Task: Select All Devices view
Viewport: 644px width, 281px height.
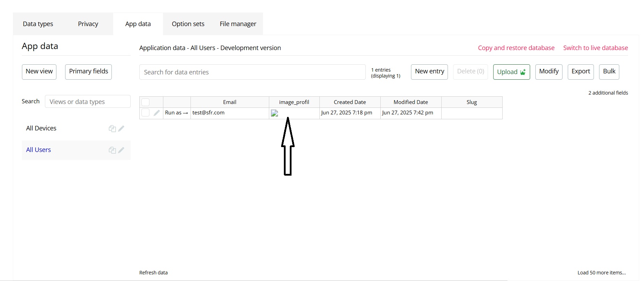Action: pyautogui.click(x=41, y=128)
